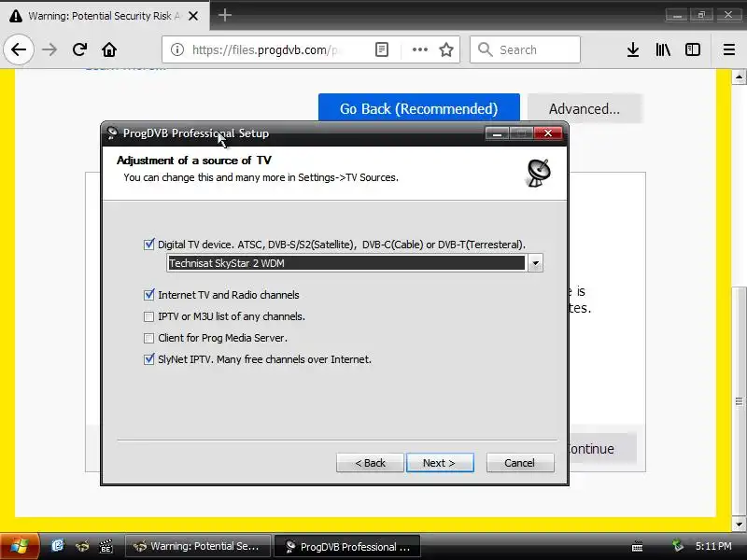Close the Warning: Potential Security Risk tab
This screenshot has height=560, width=747.
(x=193, y=16)
